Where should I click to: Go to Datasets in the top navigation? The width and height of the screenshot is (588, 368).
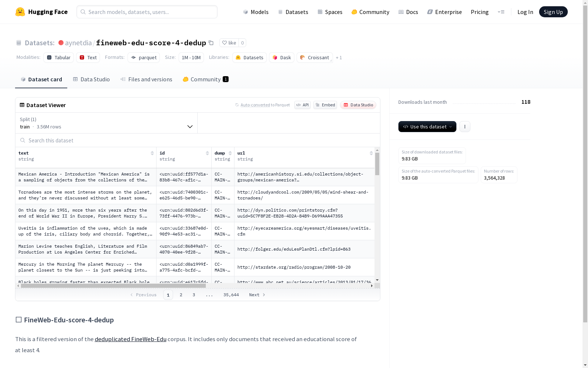click(293, 12)
